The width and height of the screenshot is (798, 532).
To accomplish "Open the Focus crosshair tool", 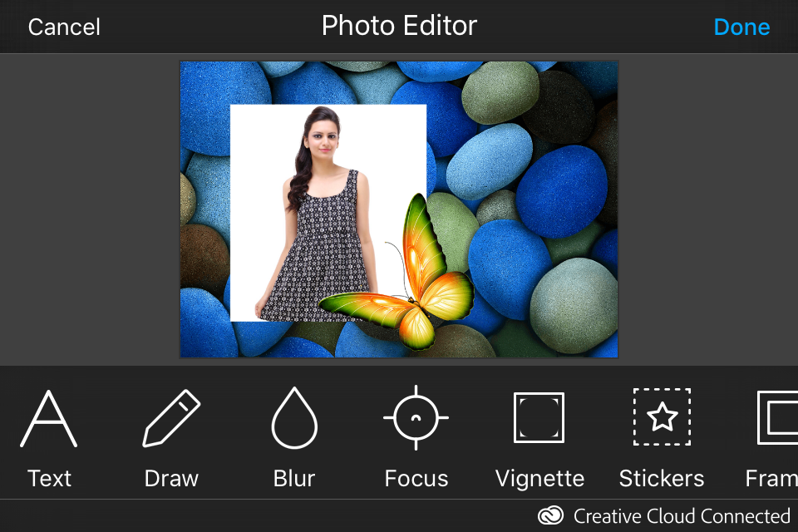I will tap(416, 417).
